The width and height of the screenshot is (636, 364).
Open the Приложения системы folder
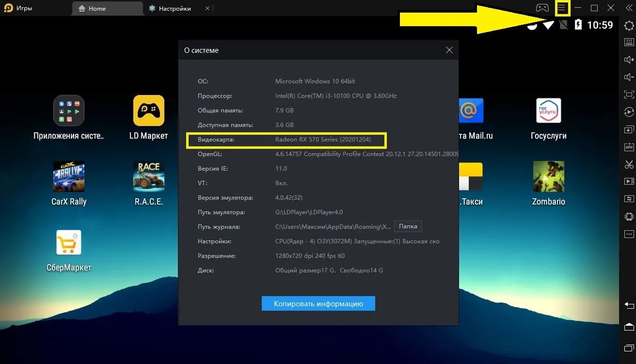pos(68,111)
